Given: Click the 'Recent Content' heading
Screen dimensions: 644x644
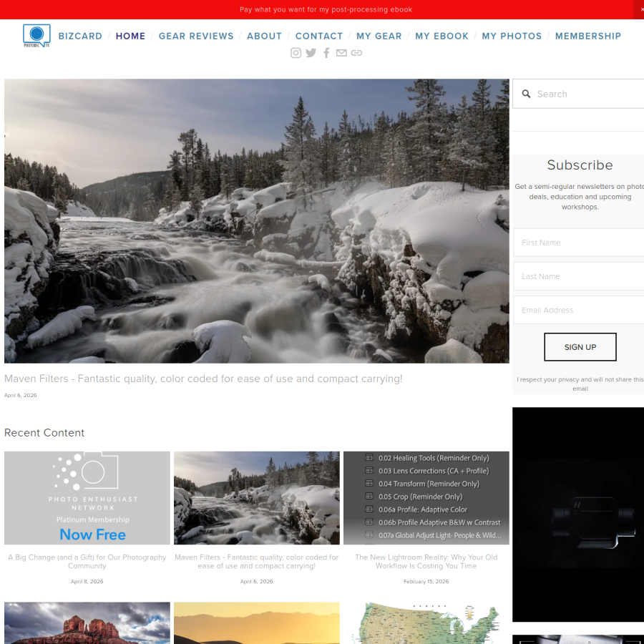Looking at the screenshot, I should (44, 433).
